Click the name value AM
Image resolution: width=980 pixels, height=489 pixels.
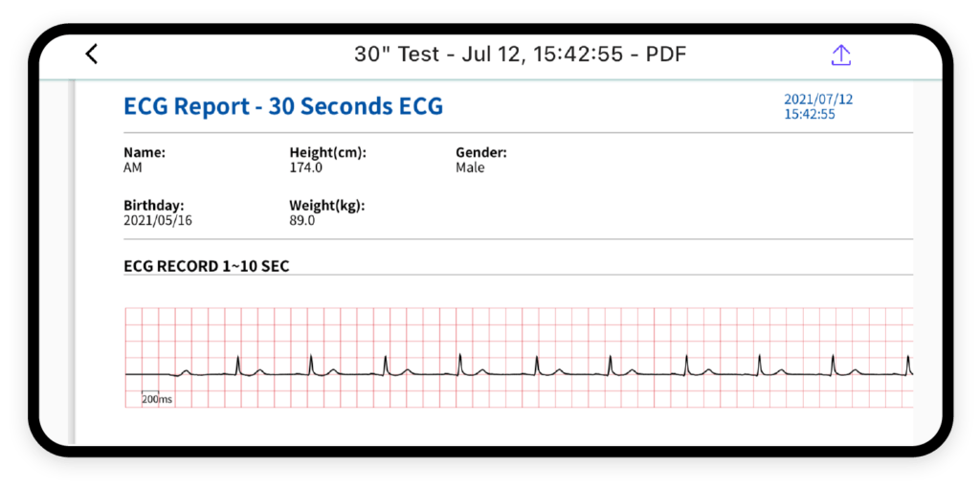point(133,167)
